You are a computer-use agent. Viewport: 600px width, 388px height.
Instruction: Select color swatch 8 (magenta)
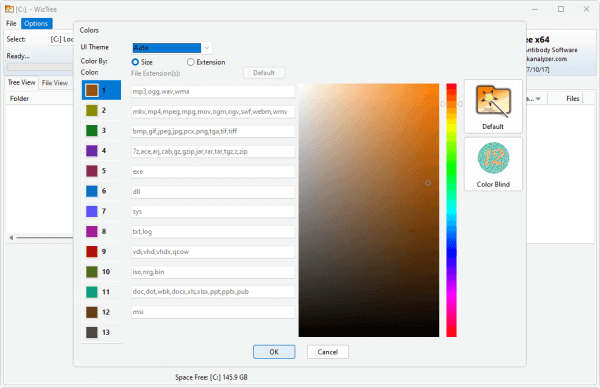[x=92, y=231]
